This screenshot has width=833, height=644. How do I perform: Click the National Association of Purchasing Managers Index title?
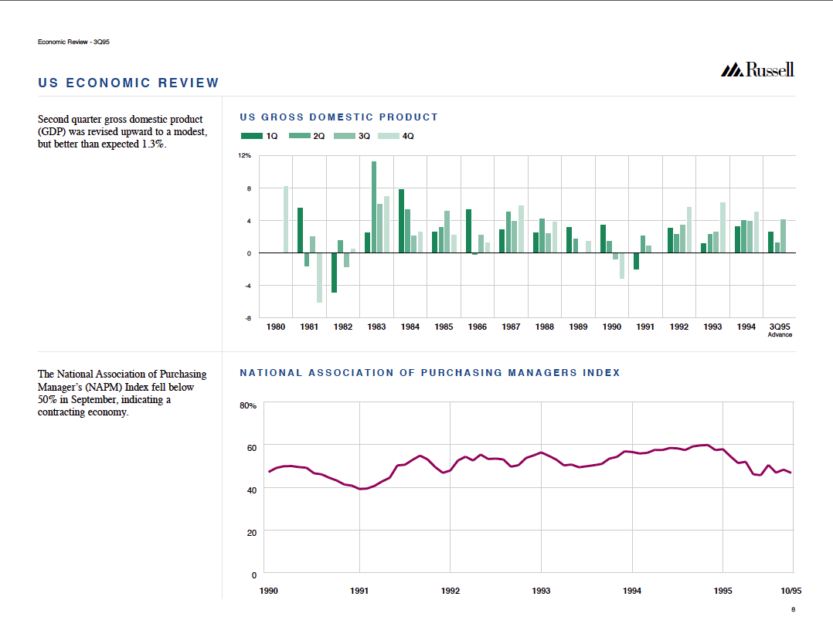(x=430, y=373)
